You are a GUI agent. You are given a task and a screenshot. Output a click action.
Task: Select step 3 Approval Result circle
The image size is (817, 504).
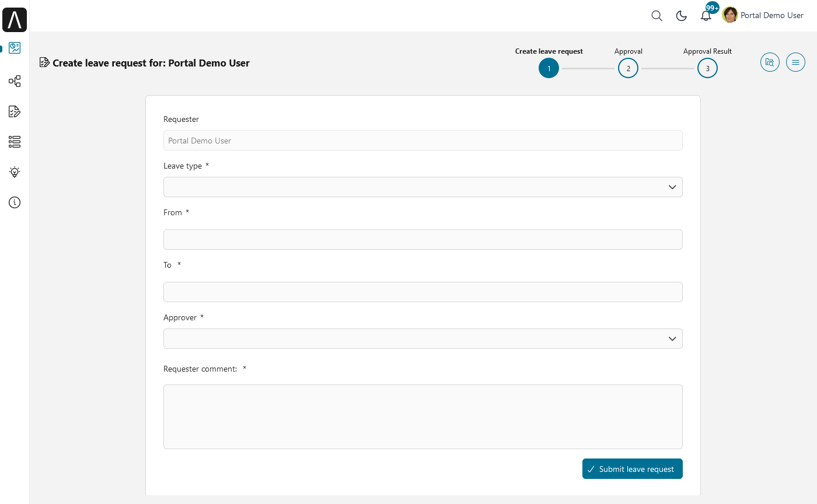coord(707,68)
